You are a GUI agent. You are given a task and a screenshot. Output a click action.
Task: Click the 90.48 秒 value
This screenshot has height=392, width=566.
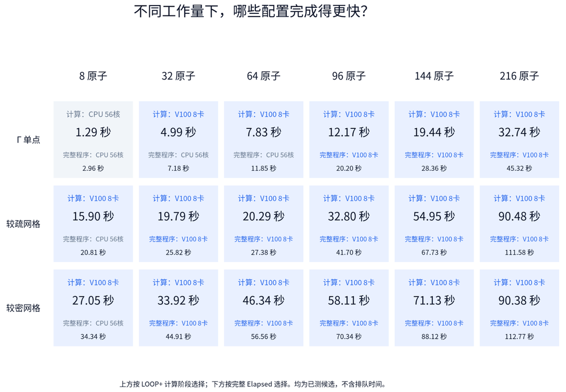pos(519,216)
